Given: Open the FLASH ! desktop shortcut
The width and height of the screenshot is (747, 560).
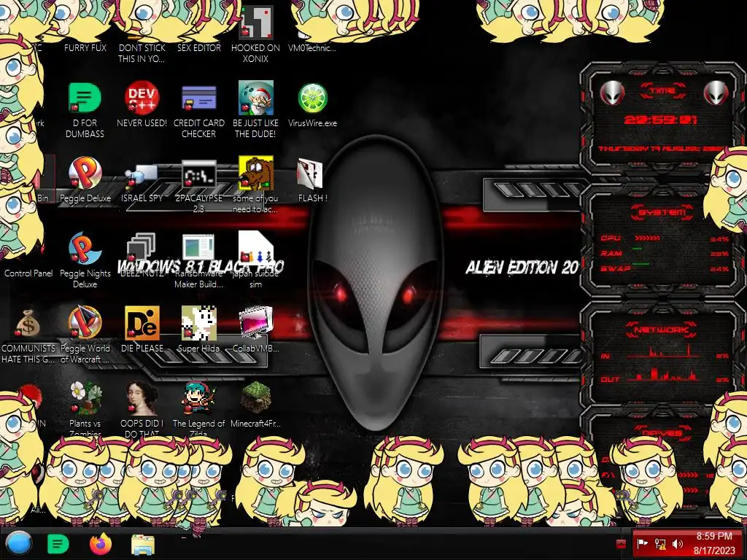Looking at the screenshot, I should click(310, 173).
